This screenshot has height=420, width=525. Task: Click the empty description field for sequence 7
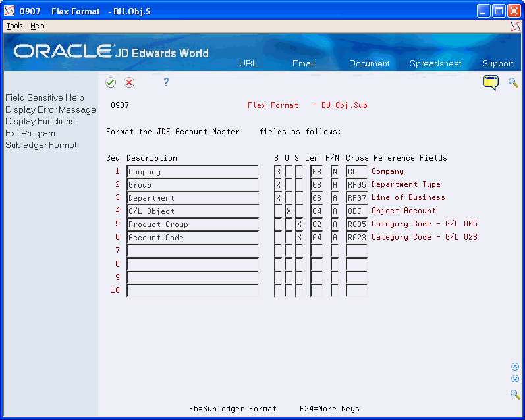[x=192, y=250]
